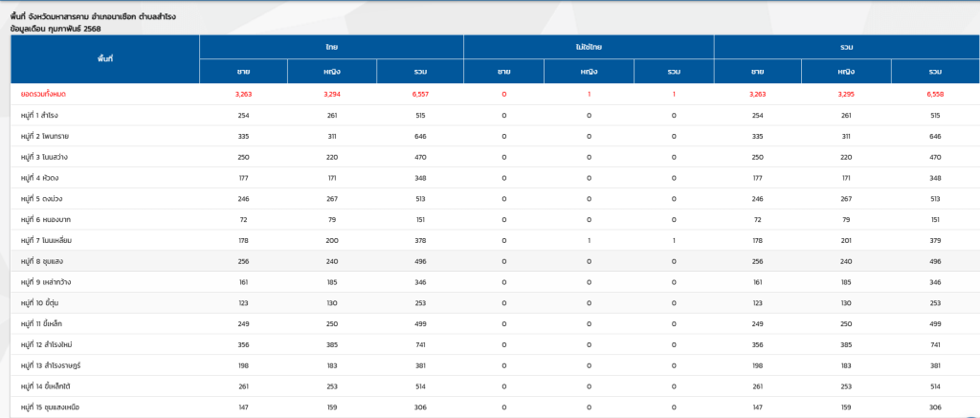
Task: Open หมู่ที่ 15 ขุมแสงเหนือ entry
Action: point(49,407)
